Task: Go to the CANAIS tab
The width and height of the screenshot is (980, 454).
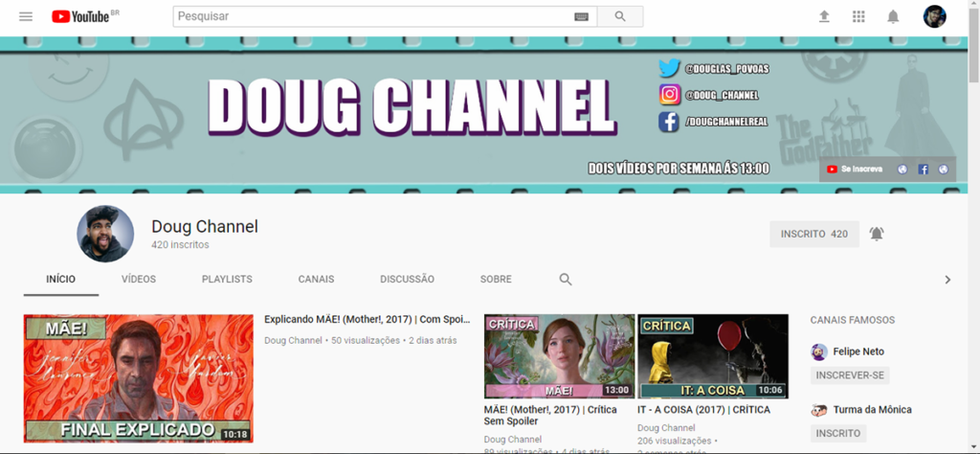Action: tap(316, 280)
